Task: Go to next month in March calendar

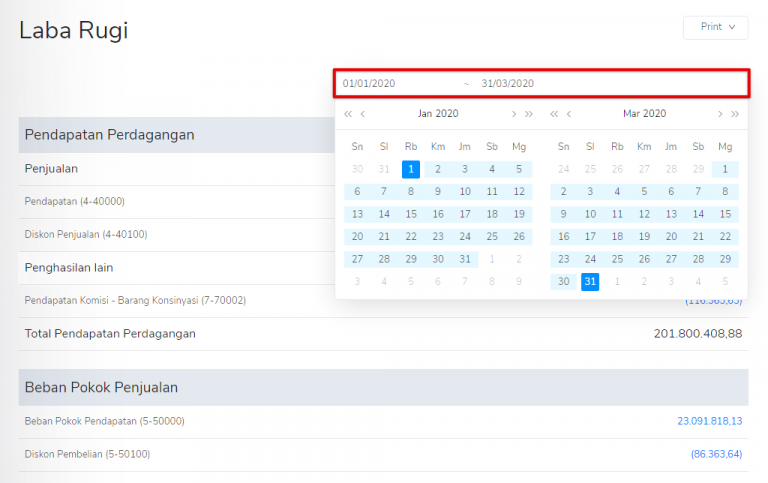Action: pyautogui.click(x=720, y=114)
